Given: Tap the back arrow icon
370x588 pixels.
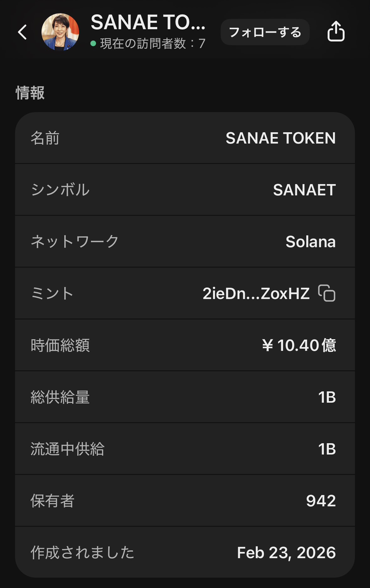Looking at the screenshot, I should [x=22, y=32].
